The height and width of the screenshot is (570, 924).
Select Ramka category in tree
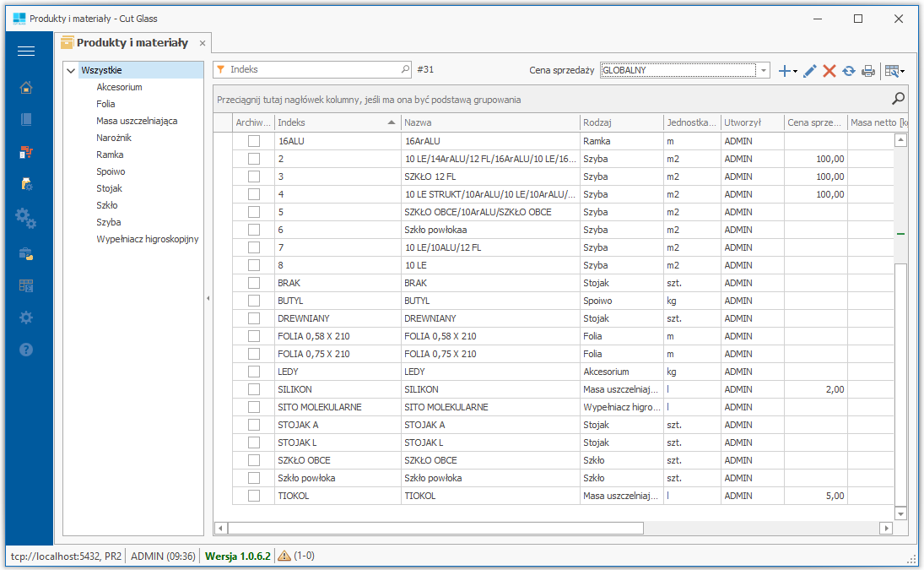pyautogui.click(x=110, y=155)
